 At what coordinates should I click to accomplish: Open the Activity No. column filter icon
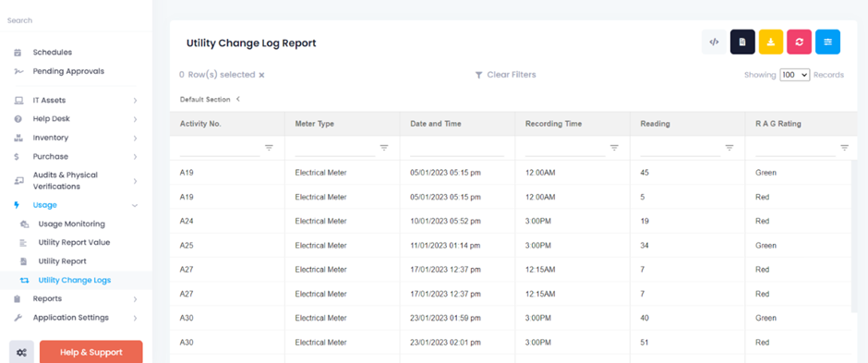269,148
